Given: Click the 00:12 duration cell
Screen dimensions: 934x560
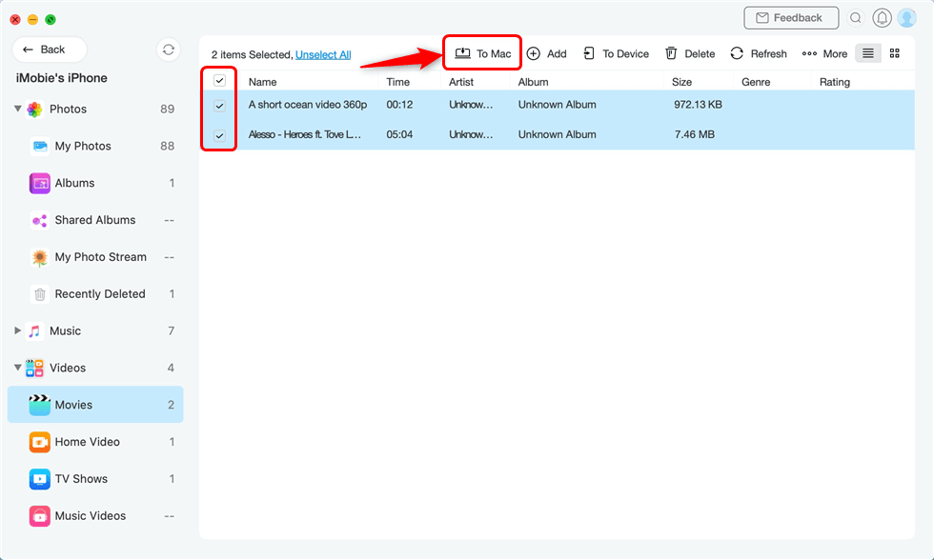Looking at the screenshot, I should pos(399,105).
